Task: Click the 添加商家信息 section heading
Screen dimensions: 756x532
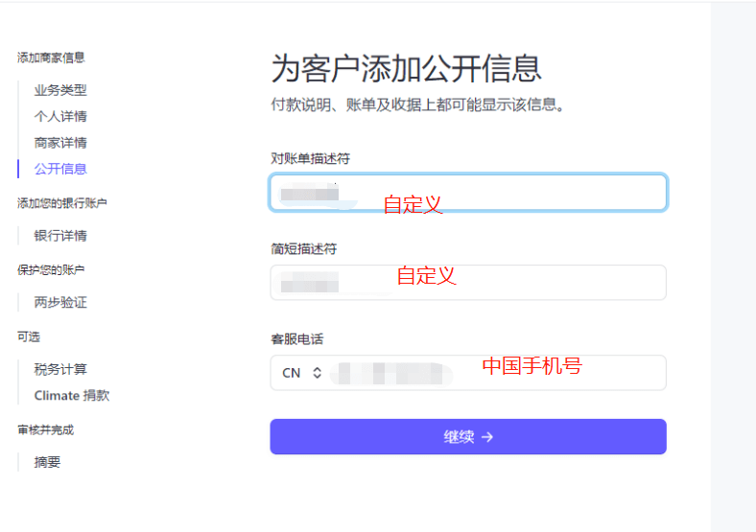Action: tap(51, 58)
